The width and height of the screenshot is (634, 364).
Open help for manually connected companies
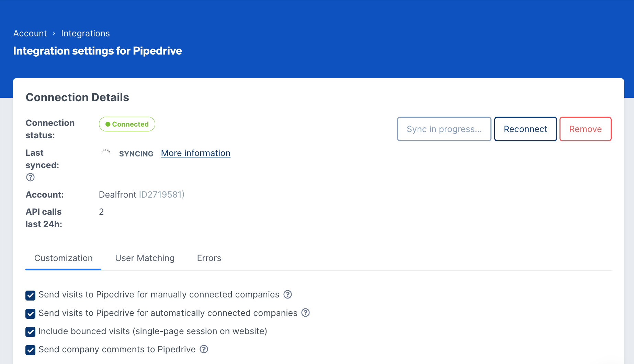click(288, 294)
